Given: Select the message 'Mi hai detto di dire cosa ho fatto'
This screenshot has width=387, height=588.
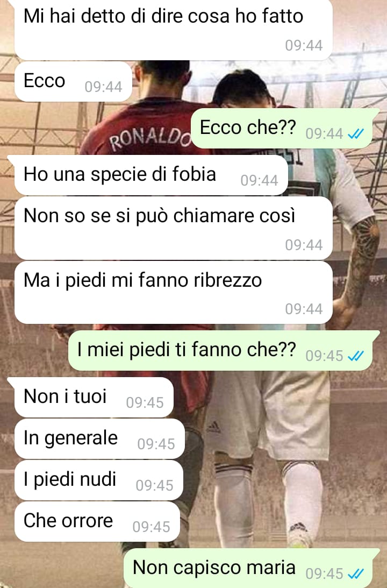Looking at the screenshot, I should tap(174, 30).
